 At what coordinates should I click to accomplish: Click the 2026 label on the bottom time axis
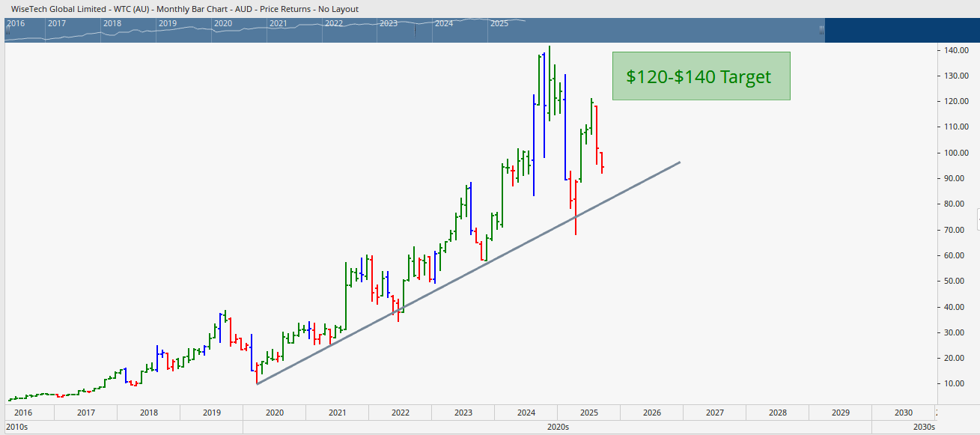point(652,413)
